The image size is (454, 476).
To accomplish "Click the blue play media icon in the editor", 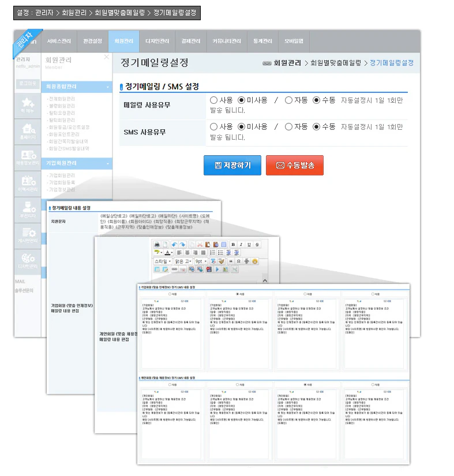I will (x=217, y=269).
